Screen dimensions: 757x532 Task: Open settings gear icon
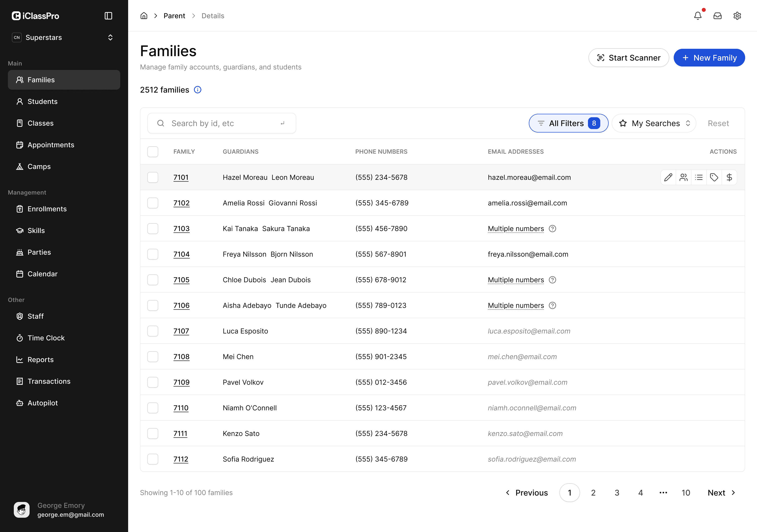coord(737,16)
